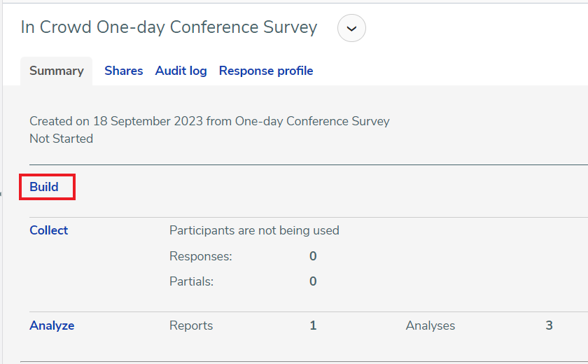Open the Analyze section link
The height and width of the screenshot is (364, 588).
52,325
